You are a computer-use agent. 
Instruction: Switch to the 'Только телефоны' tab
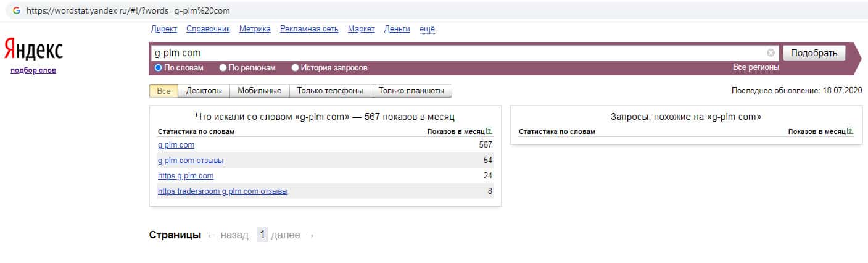(x=329, y=91)
